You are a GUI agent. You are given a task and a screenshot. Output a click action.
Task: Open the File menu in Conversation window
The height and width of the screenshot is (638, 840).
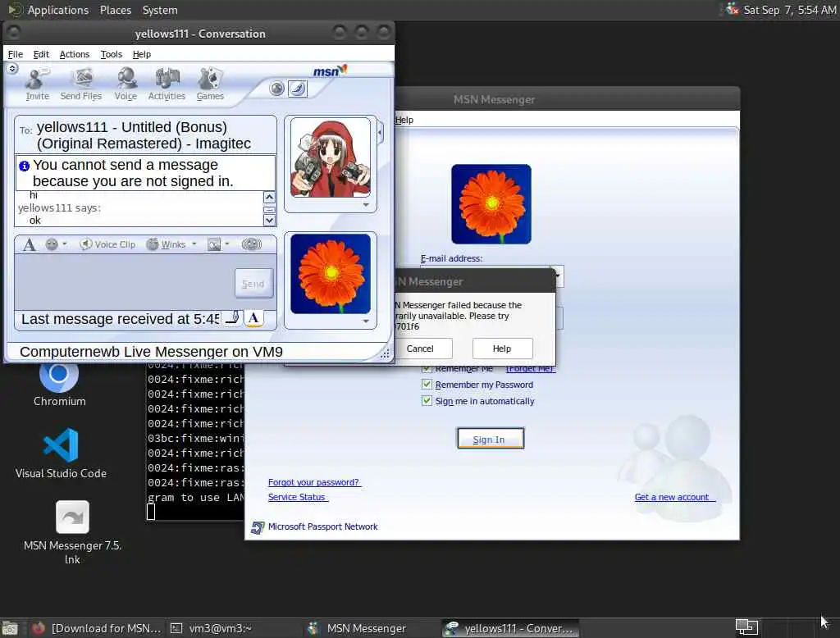[15, 54]
